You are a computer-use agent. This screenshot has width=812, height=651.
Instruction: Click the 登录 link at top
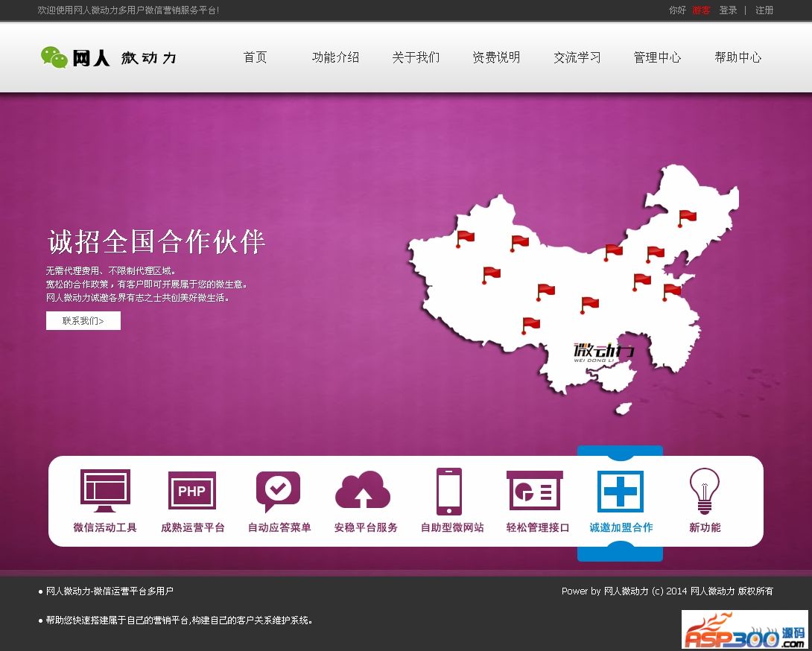(x=728, y=10)
